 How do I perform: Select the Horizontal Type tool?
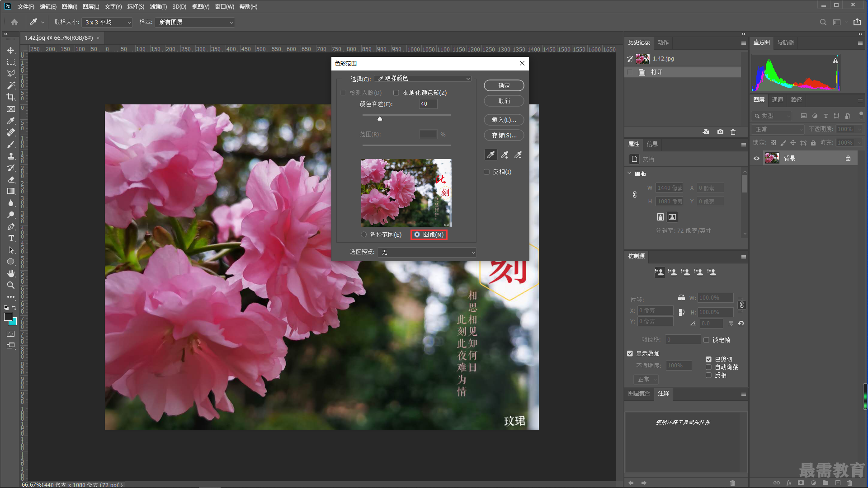coord(11,238)
